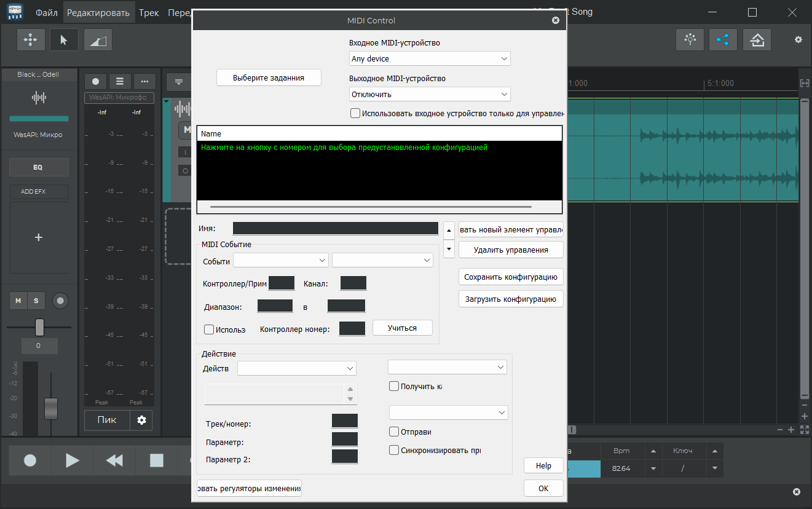Change key with the Ключ down arrow
Viewport: 812px width, 509px height.
[714, 468]
